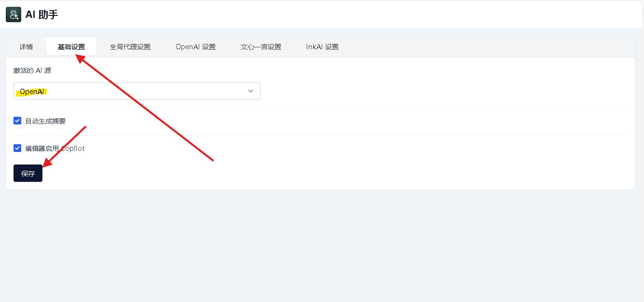Click the AI 助手 robot logo icon

tap(14, 14)
